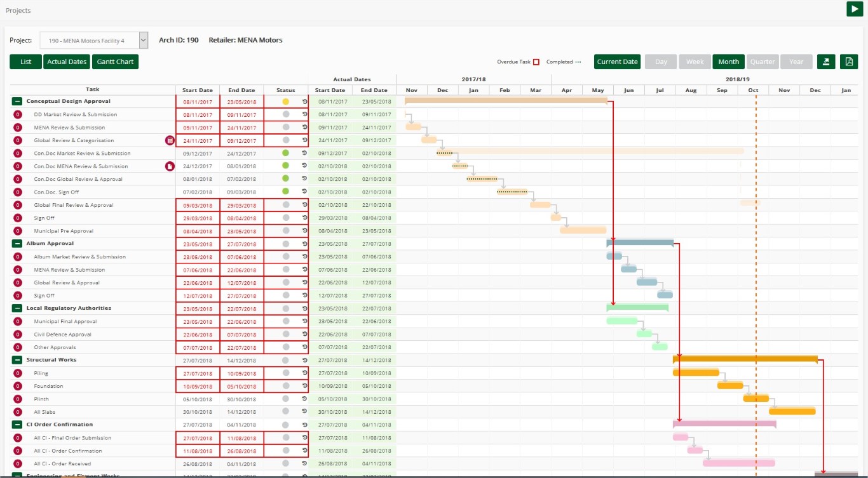
Task: Toggle the yellow status of Conceptual Design Approval
Action: click(286, 102)
